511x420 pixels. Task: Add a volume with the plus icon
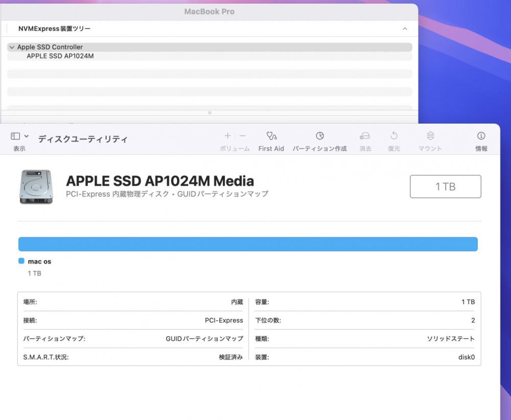pos(227,135)
